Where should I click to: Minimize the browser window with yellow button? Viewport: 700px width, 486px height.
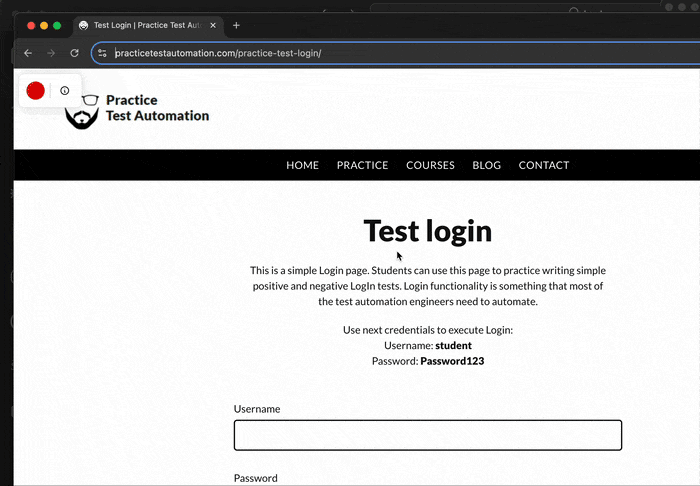point(44,25)
